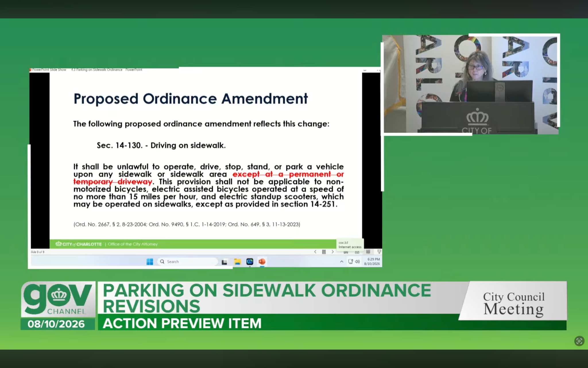Click the 'Internet access' network tooltip

click(350, 245)
